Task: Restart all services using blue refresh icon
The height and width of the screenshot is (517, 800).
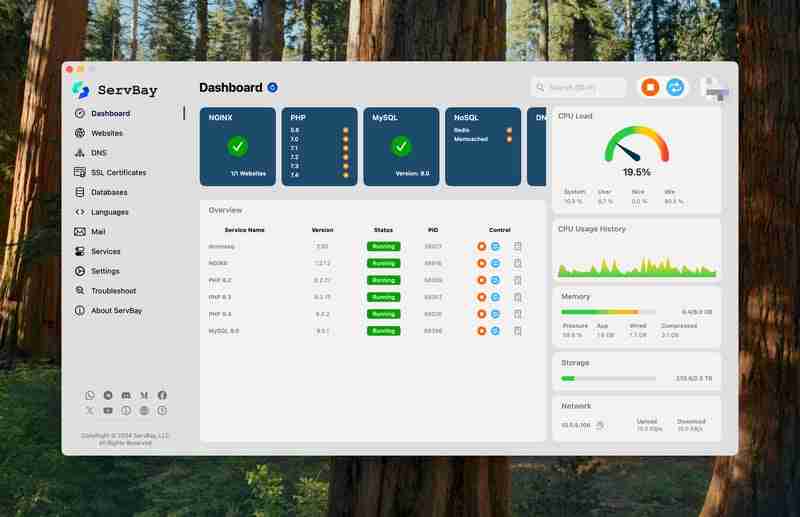Action: pyautogui.click(x=675, y=88)
